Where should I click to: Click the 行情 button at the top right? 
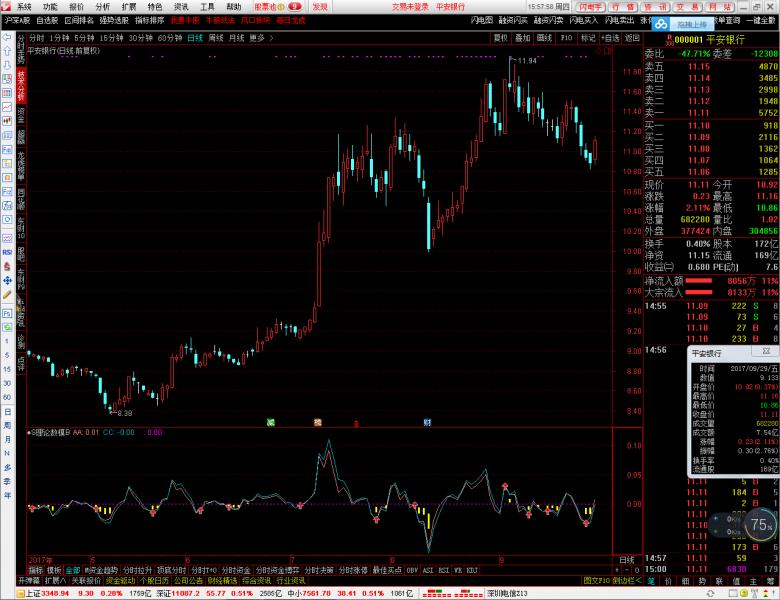coord(622,7)
